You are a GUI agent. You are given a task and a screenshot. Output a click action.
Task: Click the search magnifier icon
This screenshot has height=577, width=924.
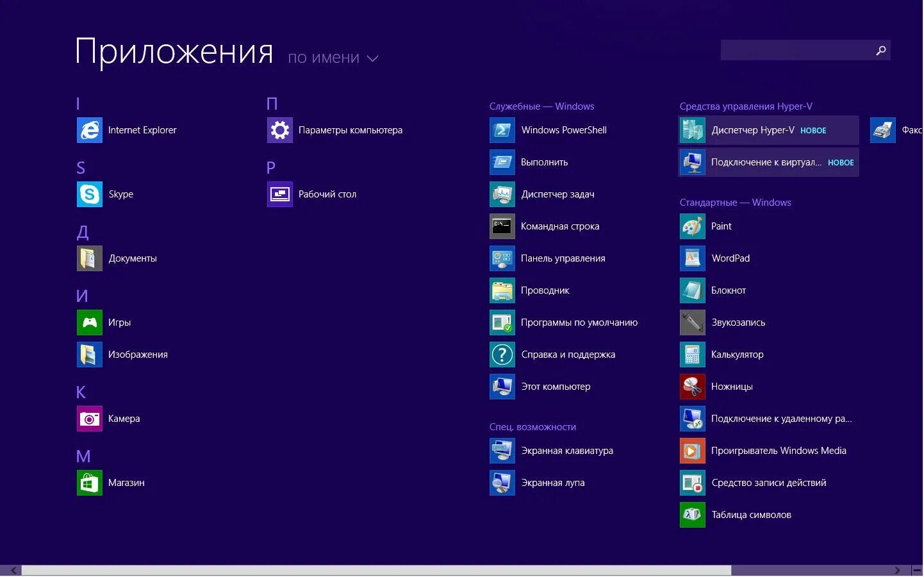coord(881,50)
